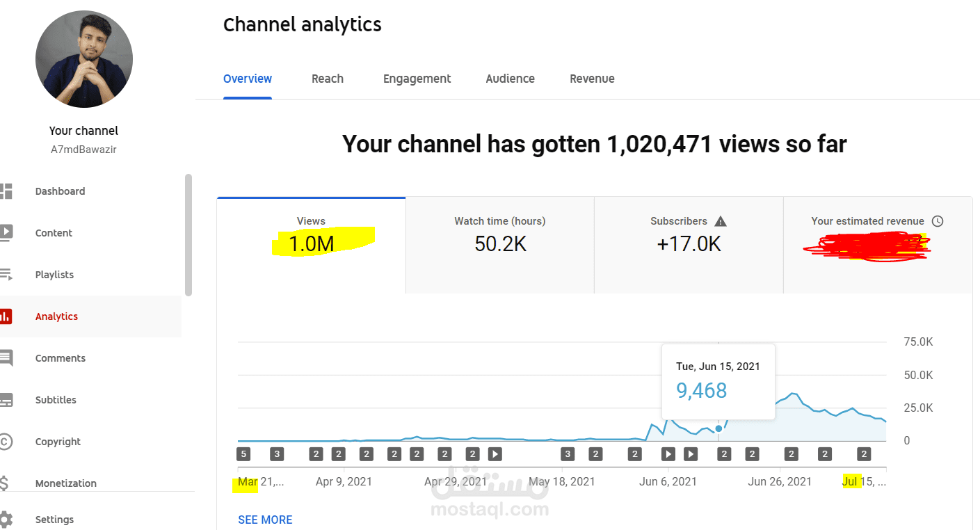Click the sidebar vertical scrollbar
This screenshot has height=530, width=980.
pos(188,234)
